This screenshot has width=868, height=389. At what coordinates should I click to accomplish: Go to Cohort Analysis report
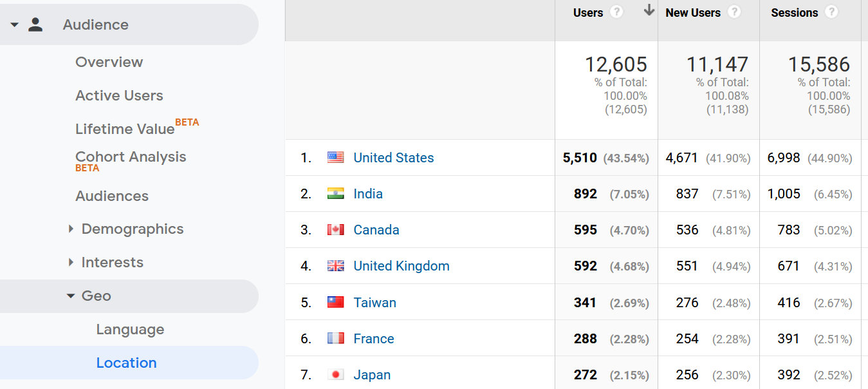pyautogui.click(x=131, y=157)
